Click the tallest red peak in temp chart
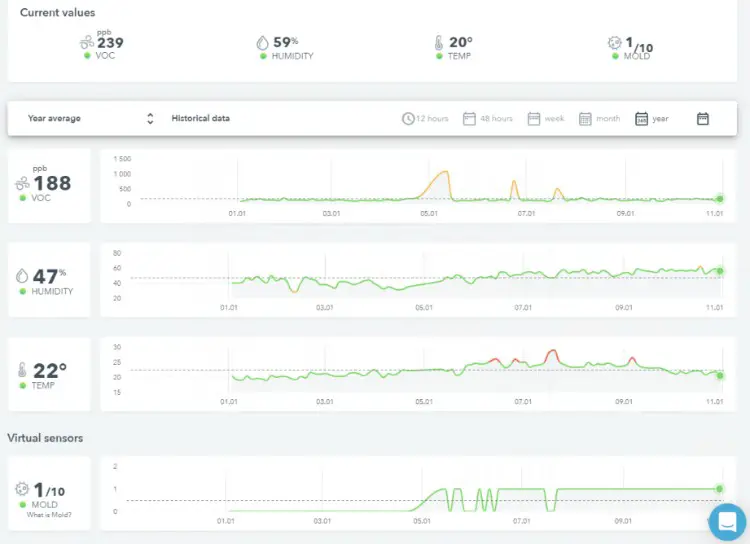 pyautogui.click(x=552, y=352)
